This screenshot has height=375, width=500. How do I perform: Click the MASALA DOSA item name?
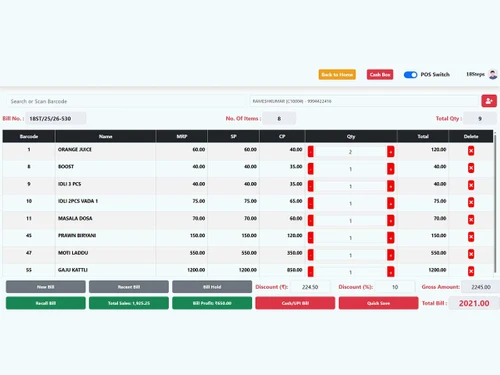[x=75, y=218]
